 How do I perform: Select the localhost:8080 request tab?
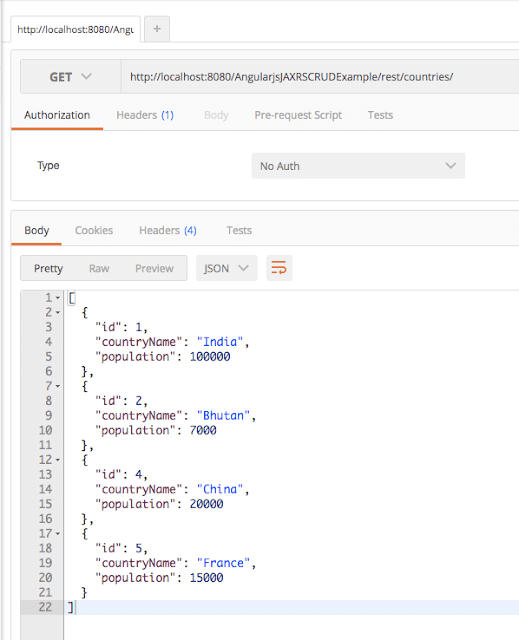click(x=75, y=29)
